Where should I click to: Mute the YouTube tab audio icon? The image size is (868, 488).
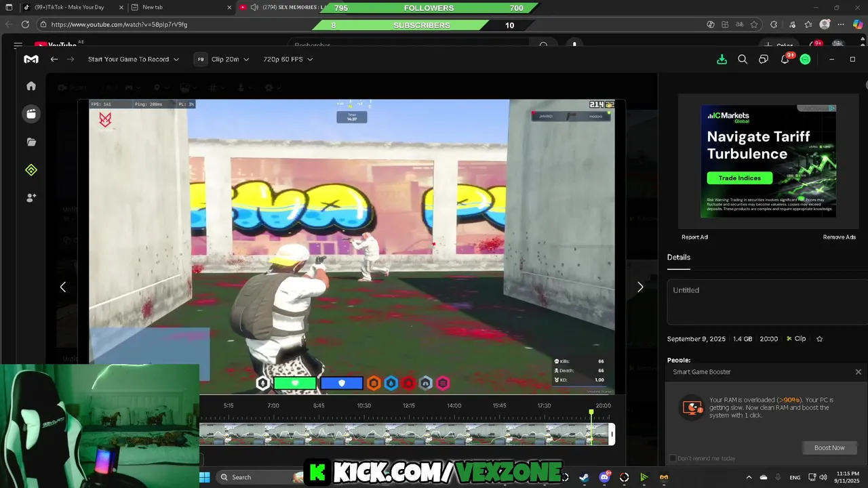254,7
